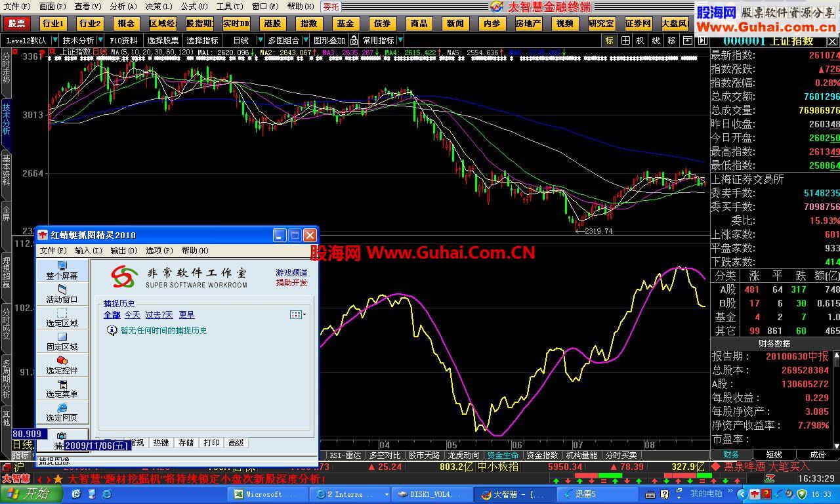Click the 行业1 toolbar button
This screenshot has height=504, width=840.
[53, 23]
